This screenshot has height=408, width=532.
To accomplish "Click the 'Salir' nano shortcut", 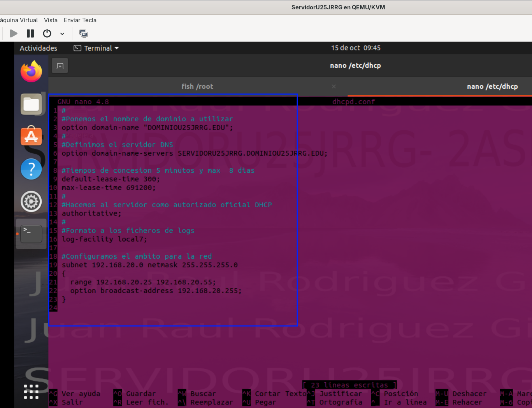I will 72,402.
